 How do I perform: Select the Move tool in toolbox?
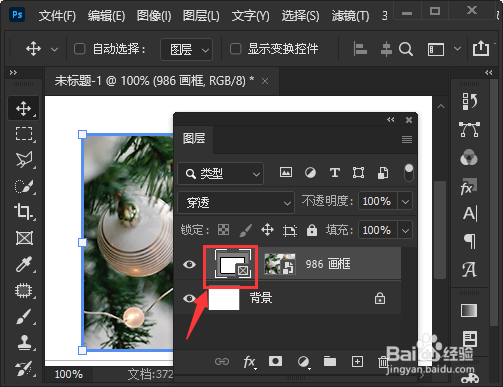click(24, 108)
